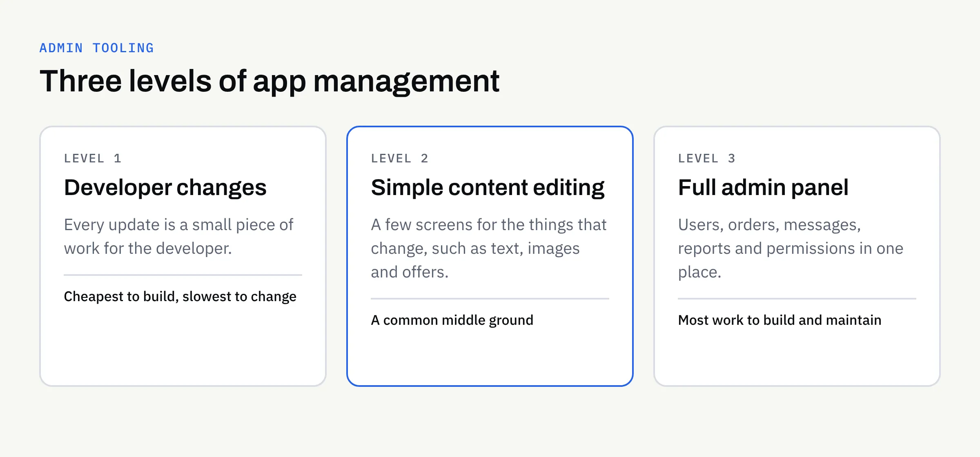This screenshot has width=980, height=457.
Task: Click text 'Every update is a small piece of work'
Action: 178,237
